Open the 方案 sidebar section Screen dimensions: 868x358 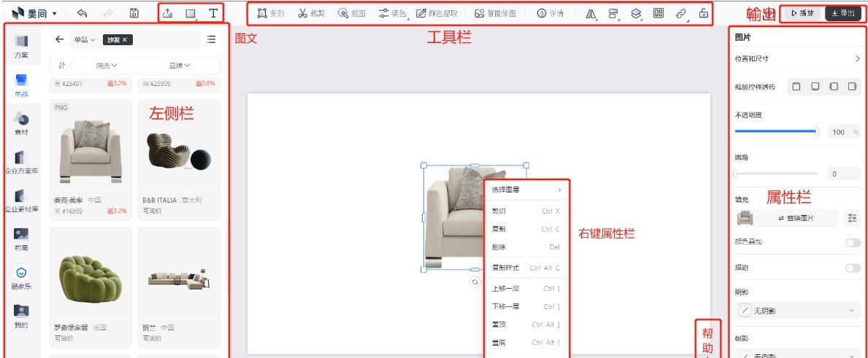(21, 47)
